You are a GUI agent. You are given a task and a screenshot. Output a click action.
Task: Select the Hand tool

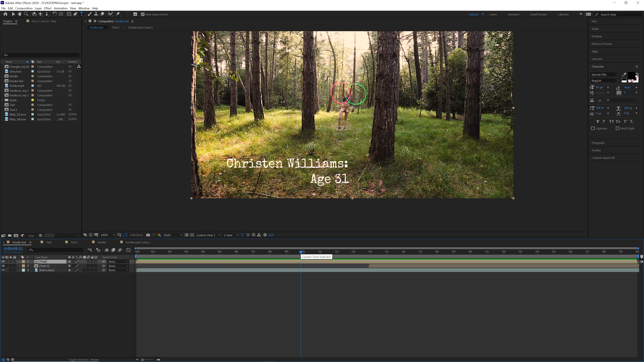point(19,14)
